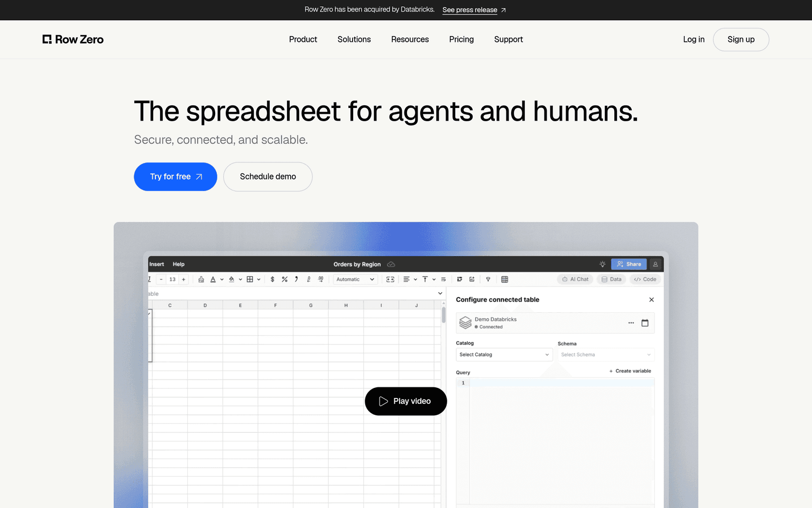Click the filter funnel icon
The width and height of the screenshot is (812, 508).
(x=488, y=279)
